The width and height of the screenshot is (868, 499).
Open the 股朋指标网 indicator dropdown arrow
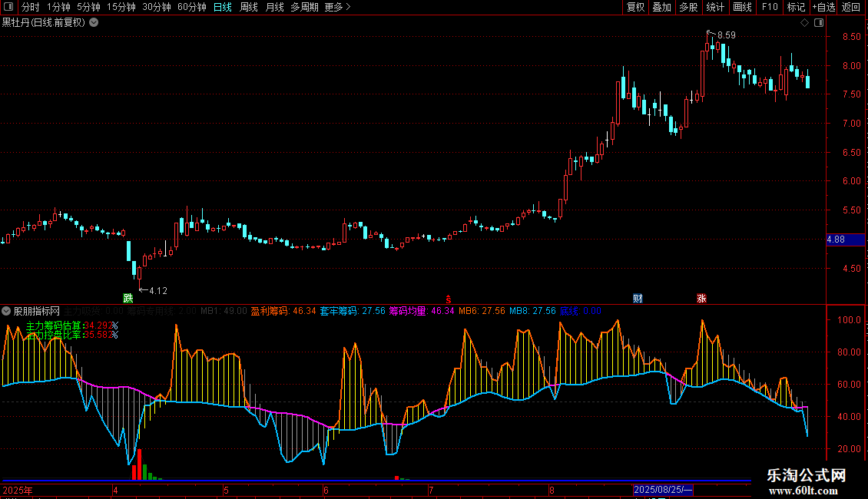tap(7, 311)
